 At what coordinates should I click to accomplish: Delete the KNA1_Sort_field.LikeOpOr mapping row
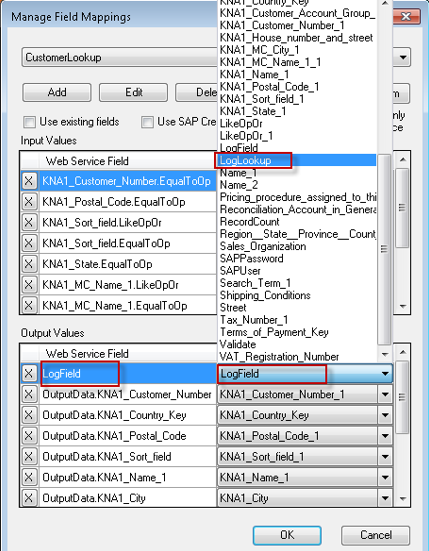29,222
